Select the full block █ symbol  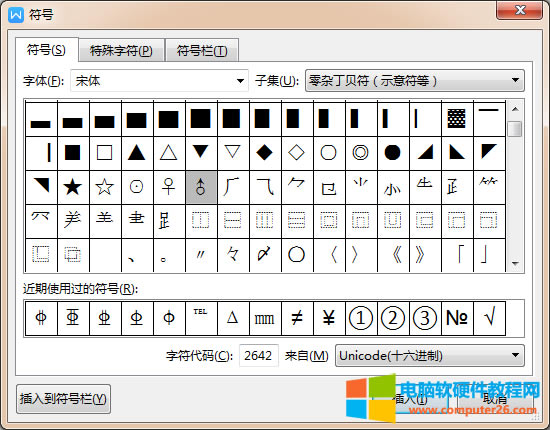pos(201,119)
